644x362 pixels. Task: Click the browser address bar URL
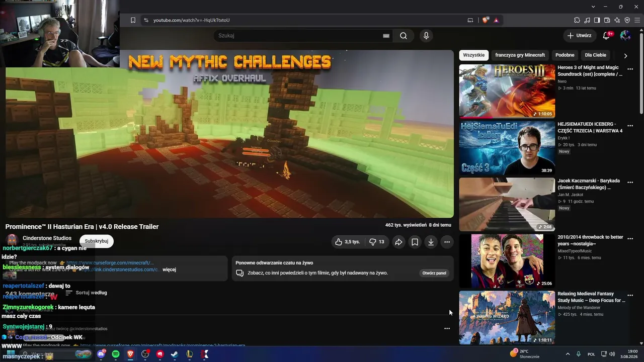(191, 20)
